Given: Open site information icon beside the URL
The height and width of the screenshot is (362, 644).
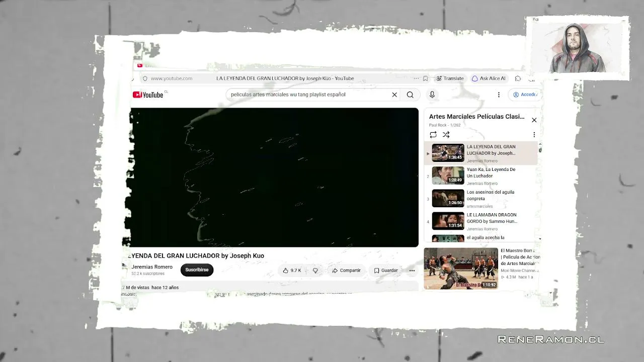Looking at the screenshot, I should coord(145,78).
